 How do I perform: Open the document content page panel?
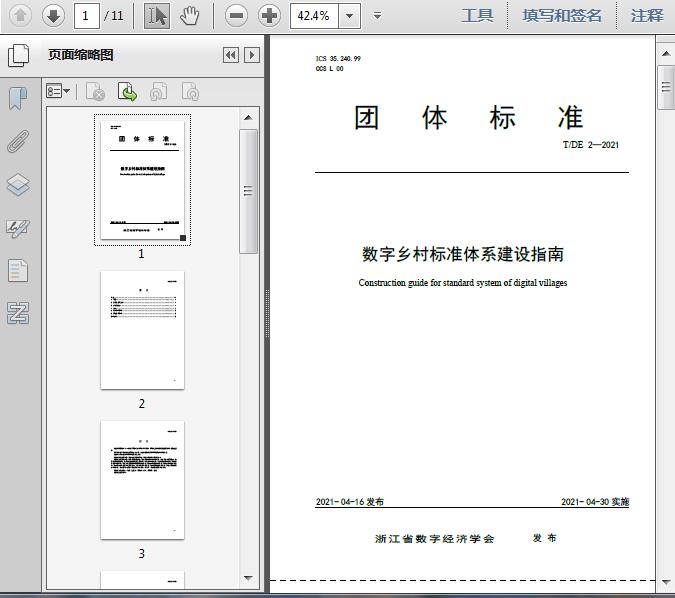[x=18, y=270]
